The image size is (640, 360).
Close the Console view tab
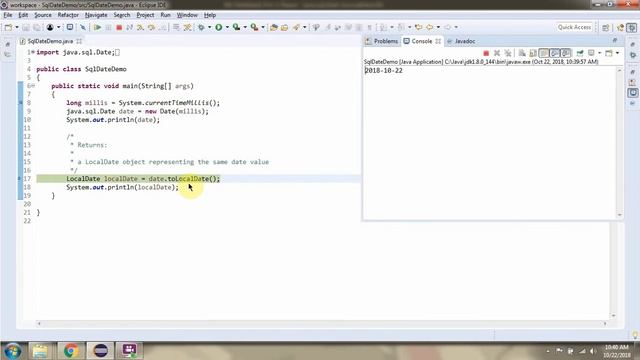(438, 41)
